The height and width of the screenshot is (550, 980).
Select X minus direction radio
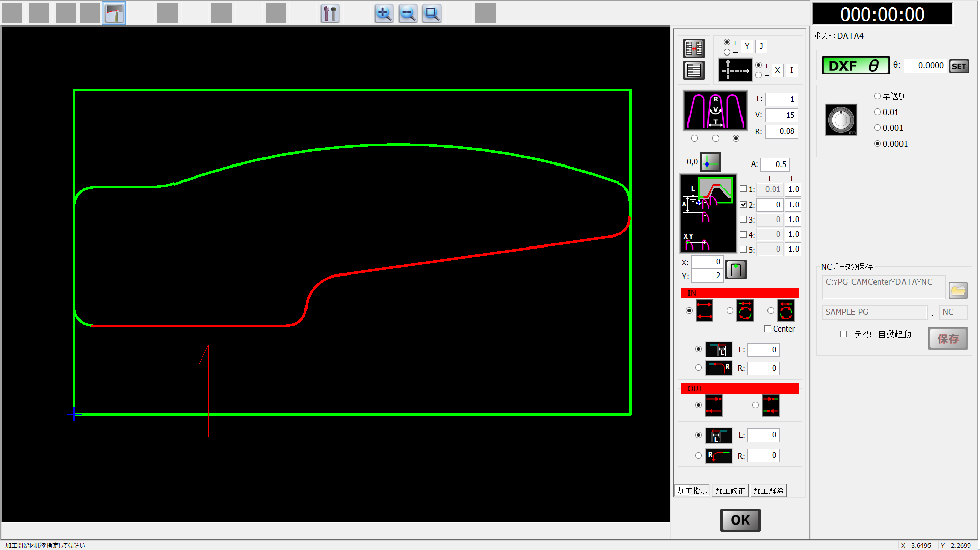[x=759, y=75]
